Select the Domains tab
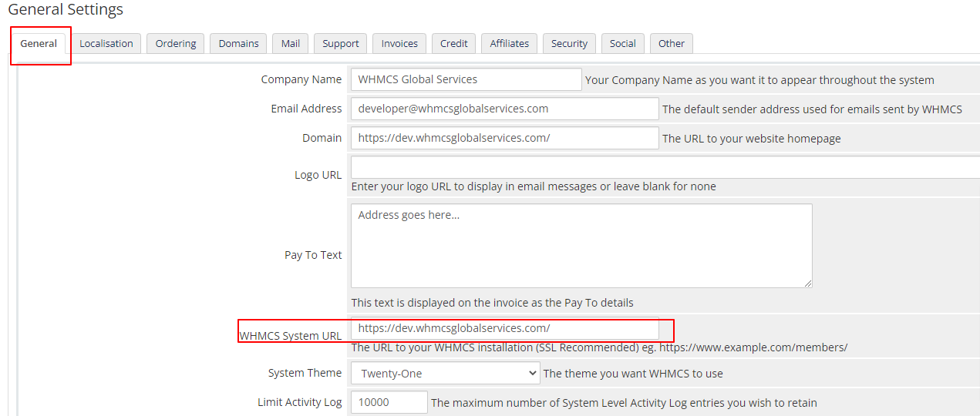This screenshot has width=980, height=416. tap(238, 44)
